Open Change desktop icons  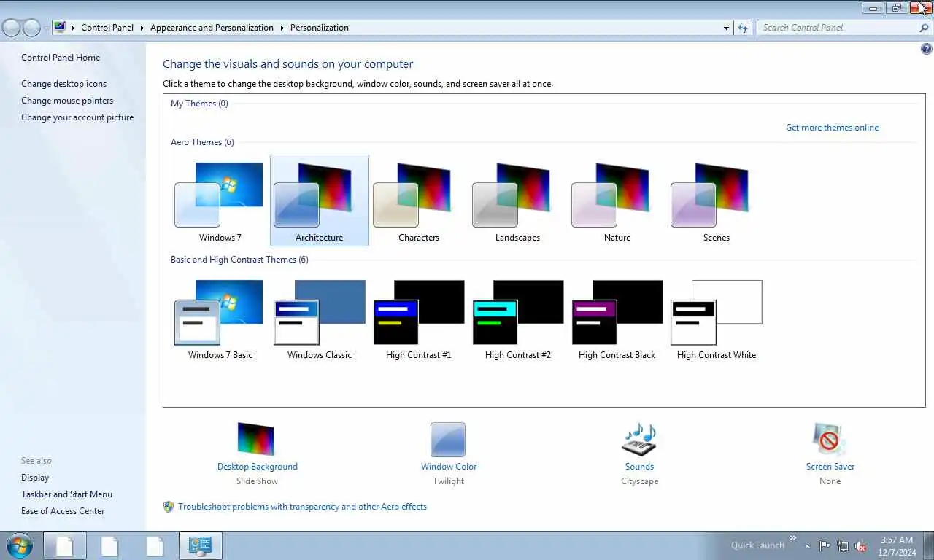(x=63, y=84)
